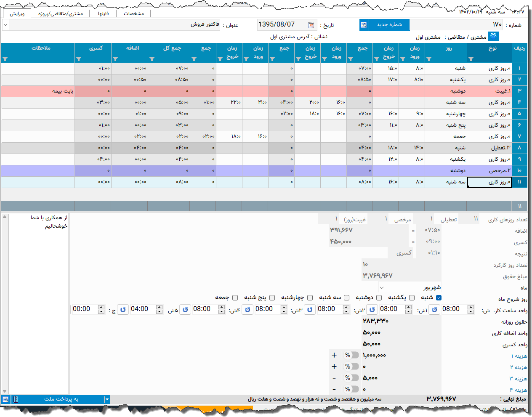Toggle percent switch for هزینه ۱

pos(351,355)
